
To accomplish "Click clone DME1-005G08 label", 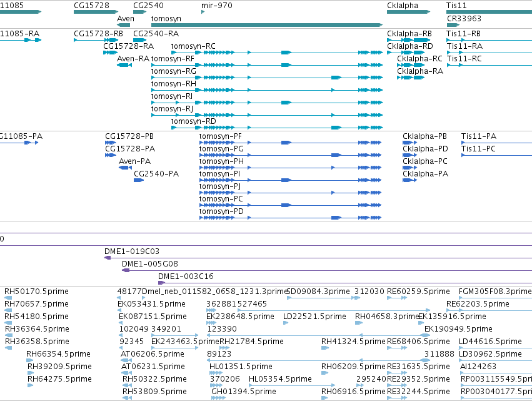I will 149,264.
